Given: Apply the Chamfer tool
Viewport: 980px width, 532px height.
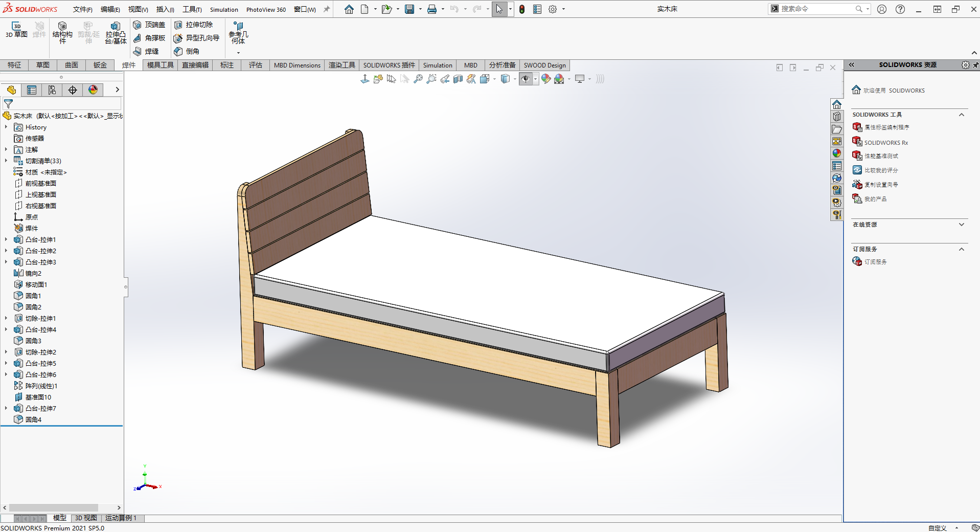Looking at the screenshot, I should 187,51.
